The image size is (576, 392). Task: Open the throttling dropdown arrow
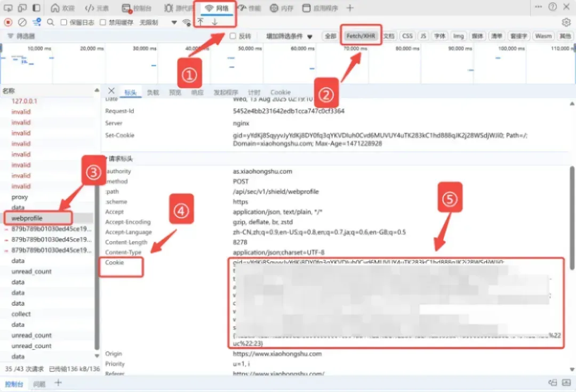(174, 22)
